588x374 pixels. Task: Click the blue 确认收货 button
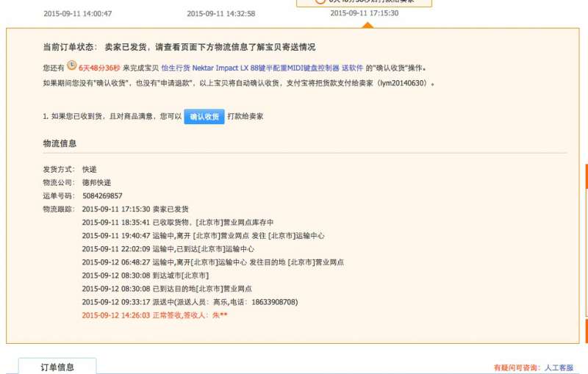click(x=204, y=117)
